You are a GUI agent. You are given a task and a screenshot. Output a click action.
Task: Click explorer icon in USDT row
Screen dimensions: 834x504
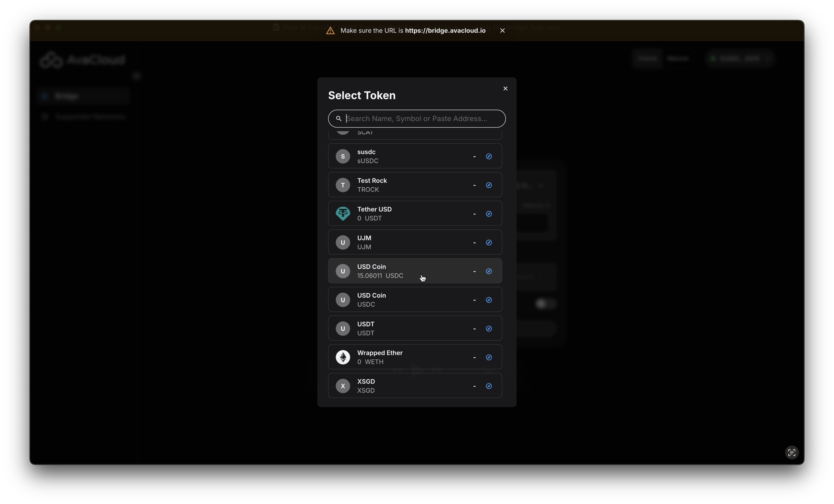[489, 329]
